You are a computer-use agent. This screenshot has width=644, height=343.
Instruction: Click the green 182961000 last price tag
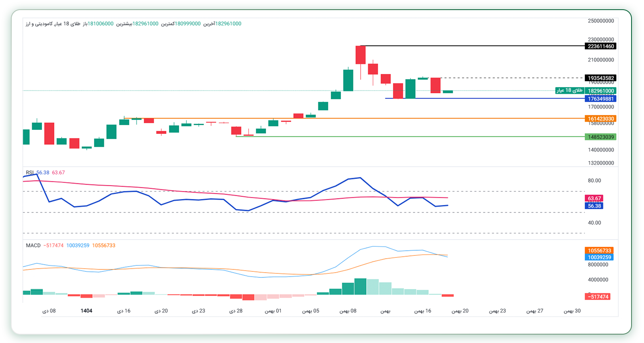click(601, 91)
